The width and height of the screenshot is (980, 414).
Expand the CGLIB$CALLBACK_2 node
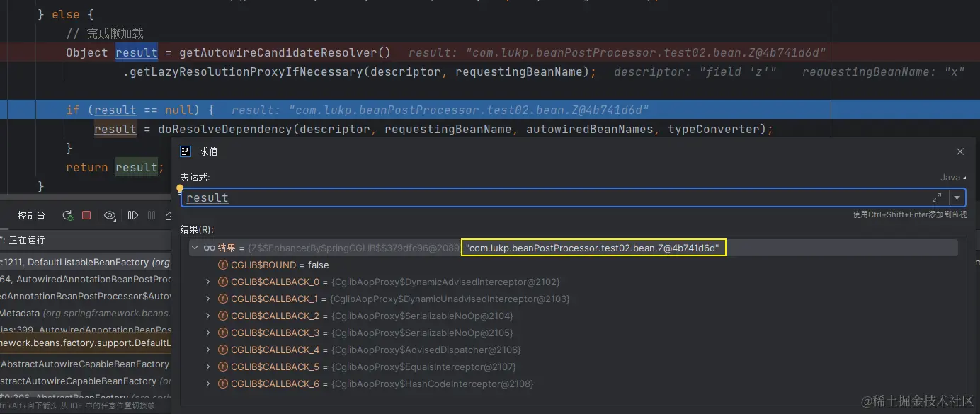(207, 316)
